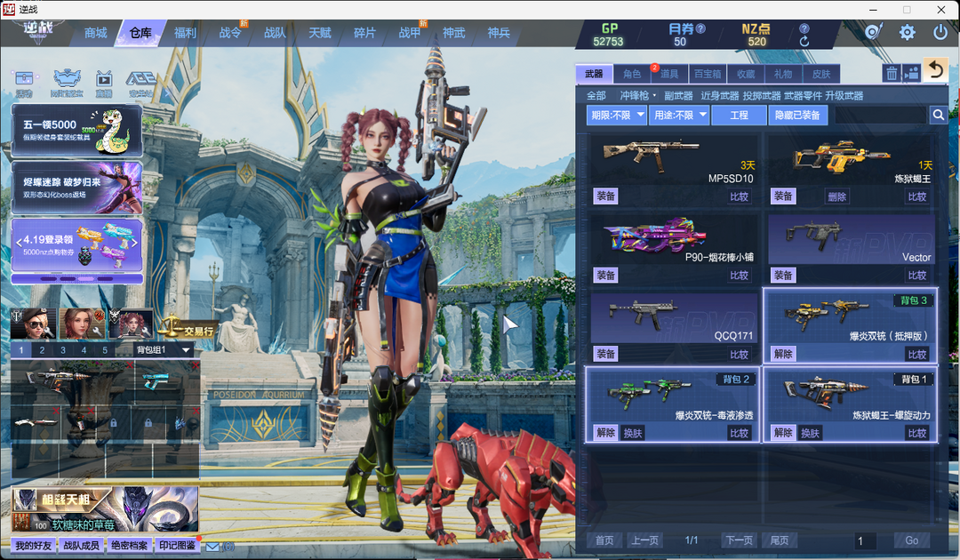Click the weapon search input field
960x560 pixels.
point(882,115)
